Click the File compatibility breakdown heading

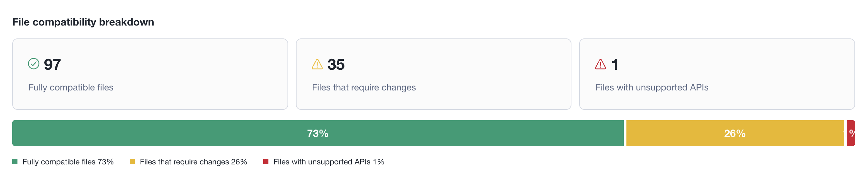coord(83,22)
